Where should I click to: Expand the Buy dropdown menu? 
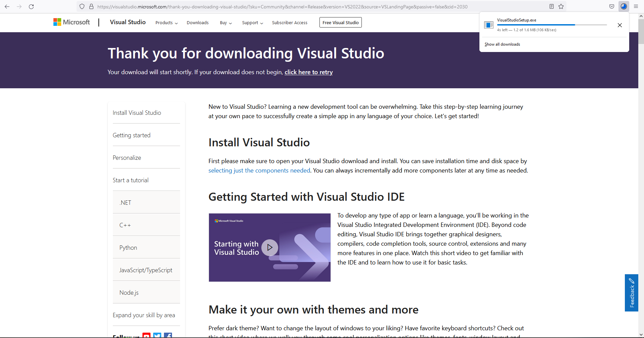226,22
